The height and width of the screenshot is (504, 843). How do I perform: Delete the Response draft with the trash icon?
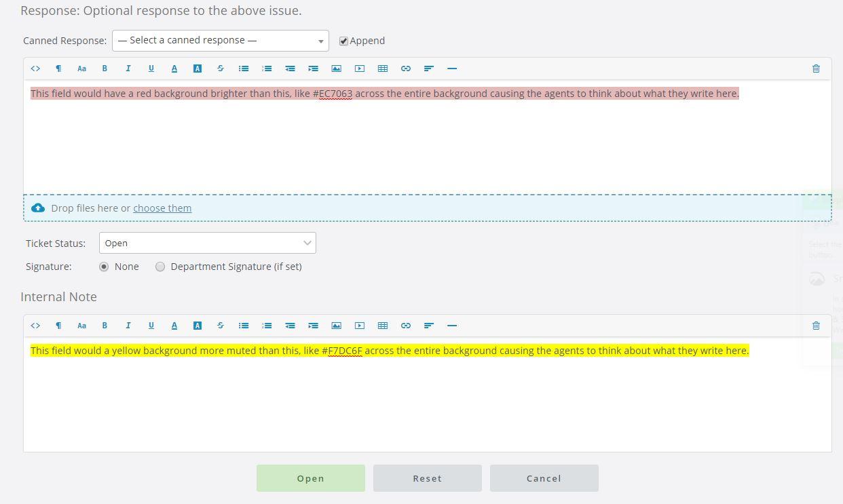(x=816, y=69)
